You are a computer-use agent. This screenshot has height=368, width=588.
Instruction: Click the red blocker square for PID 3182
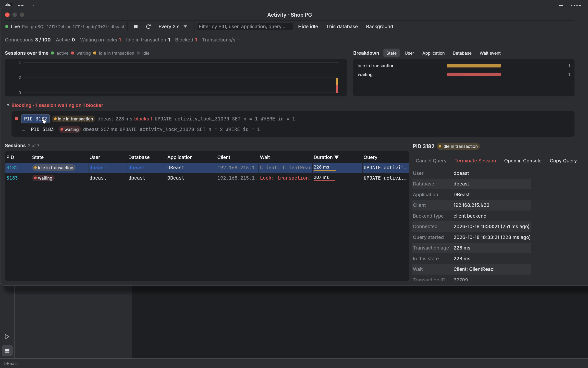click(17, 119)
